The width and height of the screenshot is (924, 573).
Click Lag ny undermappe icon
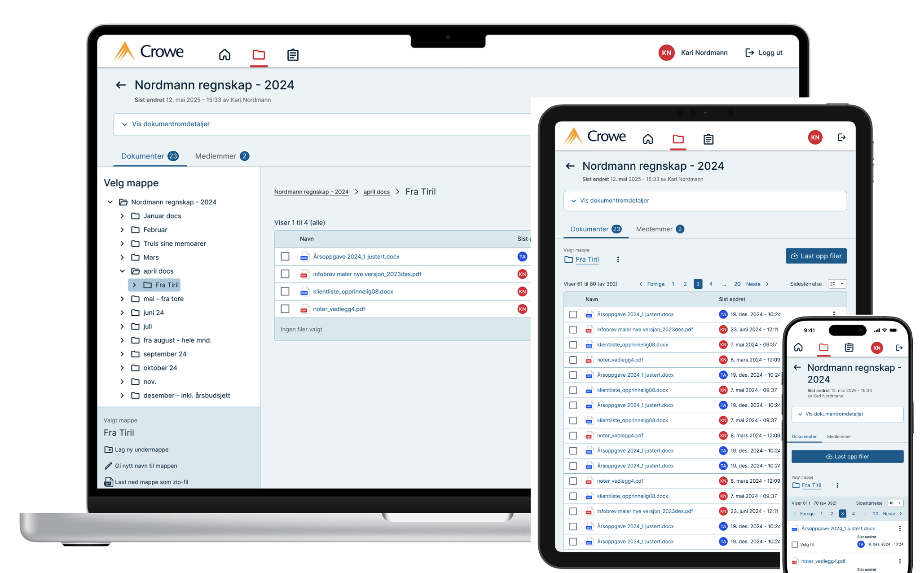(x=108, y=450)
